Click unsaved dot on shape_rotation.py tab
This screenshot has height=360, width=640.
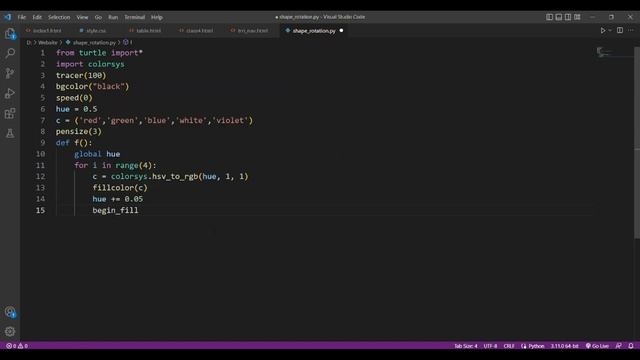point(341,31)
